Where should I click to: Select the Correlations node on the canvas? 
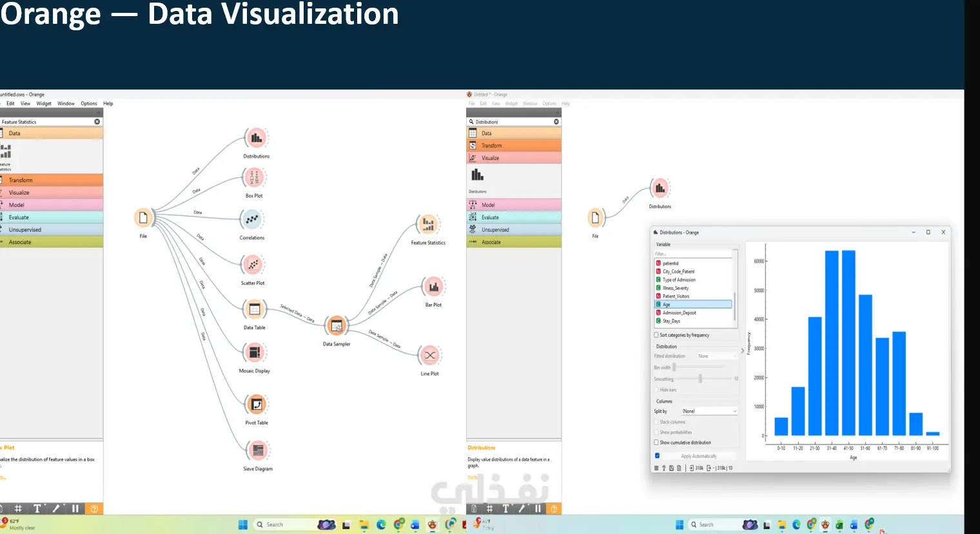tap(252, 220)
